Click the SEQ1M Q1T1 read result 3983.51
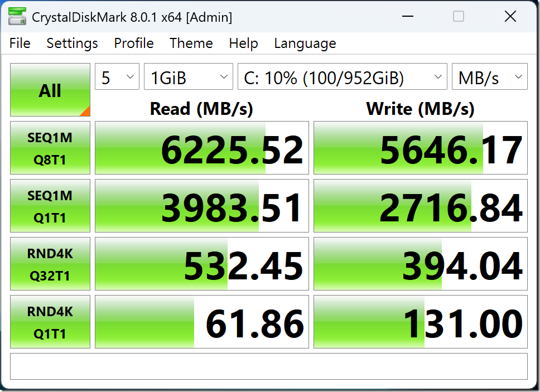The width and height of the screenshot is (540, 392). [202, 206]
